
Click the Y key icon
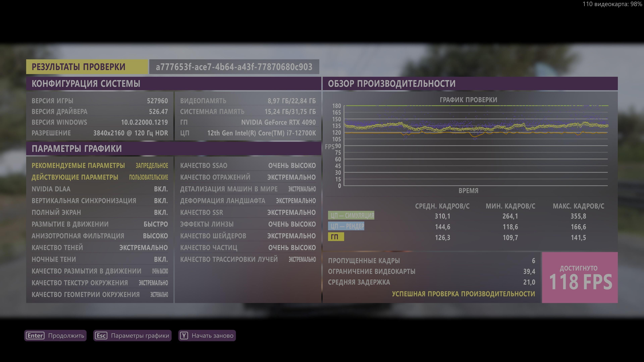point(184,336)
